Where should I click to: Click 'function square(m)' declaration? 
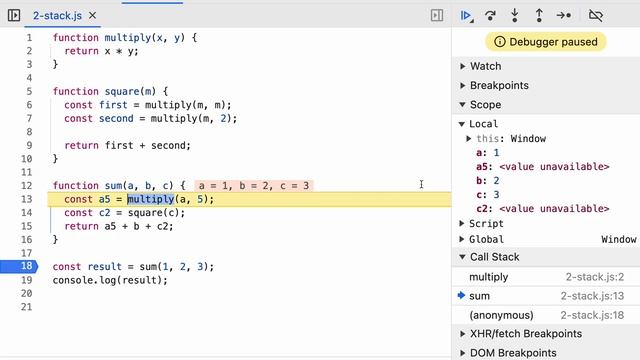coord(110,91)
